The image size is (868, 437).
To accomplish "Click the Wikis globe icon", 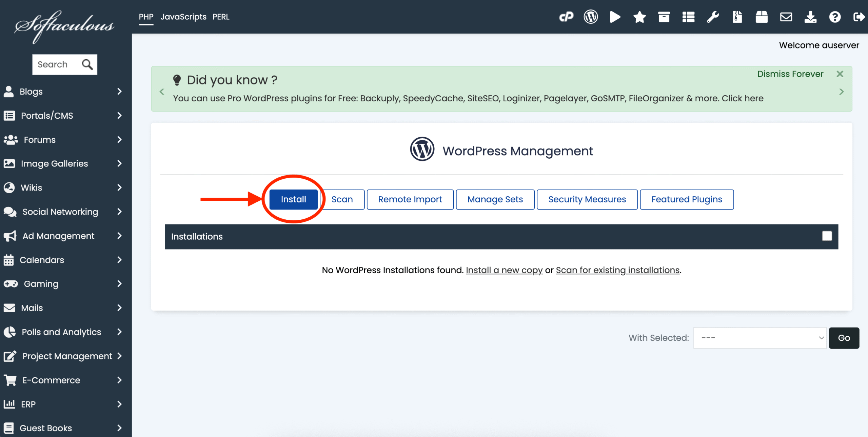I will point(9,187).
